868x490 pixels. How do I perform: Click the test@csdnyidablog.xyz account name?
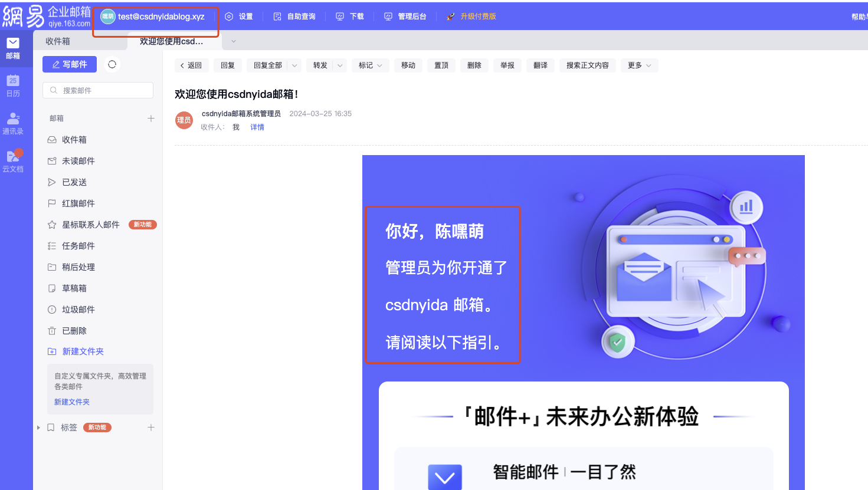coord(161,17)
